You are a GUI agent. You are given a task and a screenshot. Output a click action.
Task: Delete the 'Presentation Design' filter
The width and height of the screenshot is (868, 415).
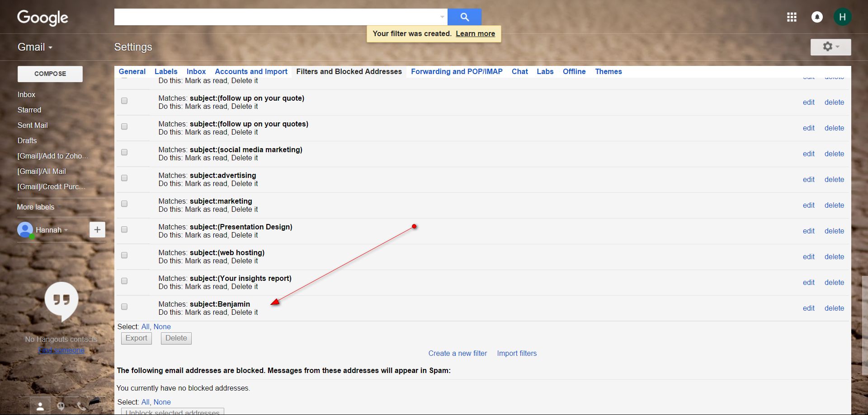click(834, 231)
